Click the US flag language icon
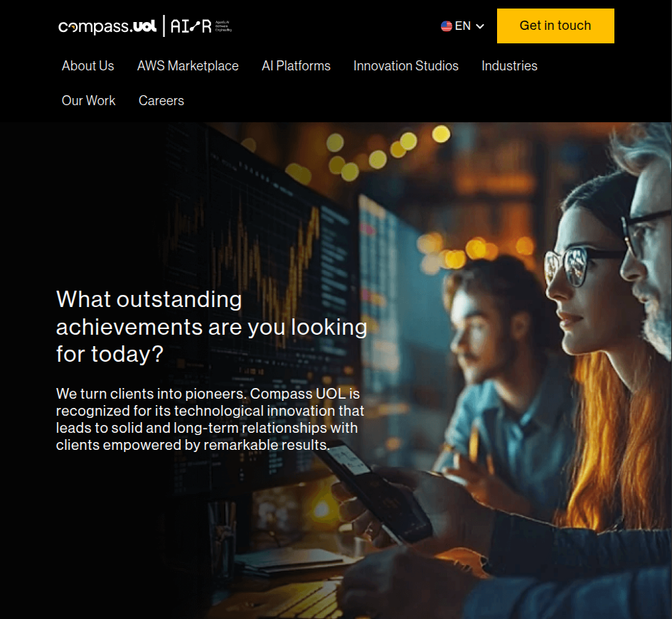The height and width of the screenshot is (619, 672). click(x=447, y=26)
